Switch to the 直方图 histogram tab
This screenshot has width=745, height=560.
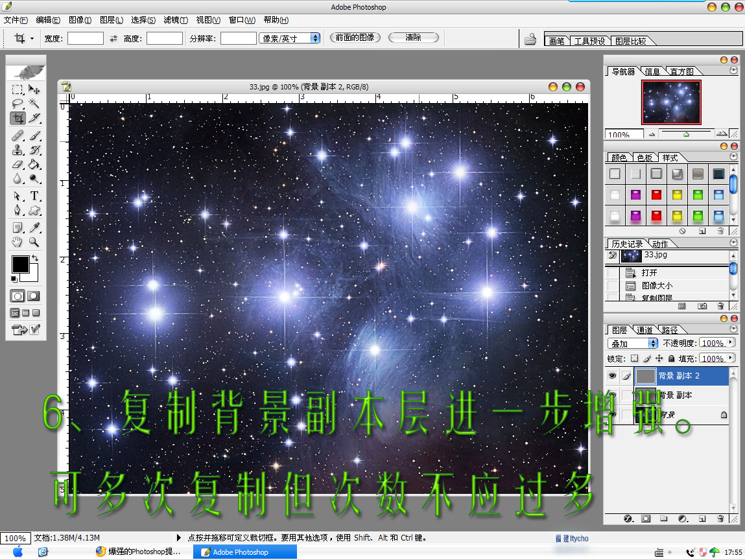[x=682, y=71]
